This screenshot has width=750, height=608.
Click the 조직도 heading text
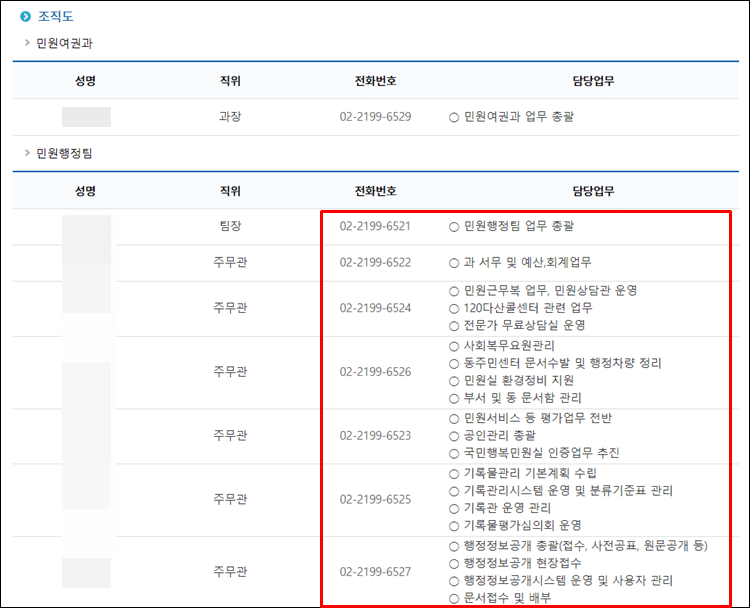55,17
